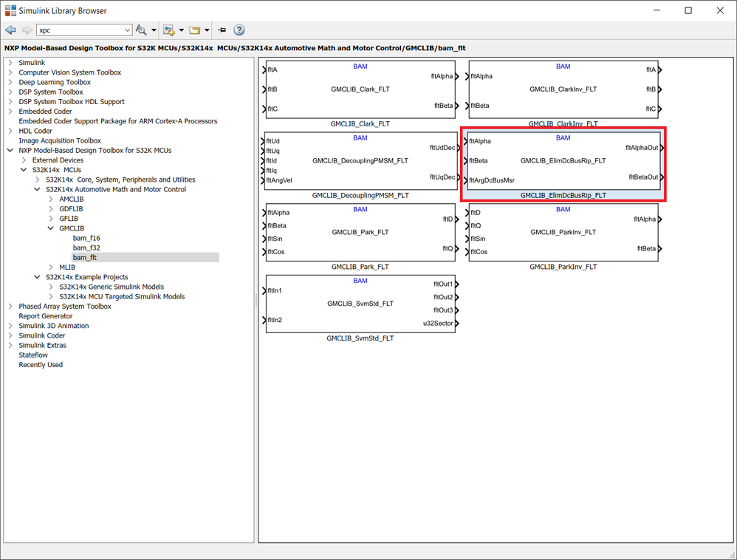Expand the DSP System Toolbox node

(10, 92)
